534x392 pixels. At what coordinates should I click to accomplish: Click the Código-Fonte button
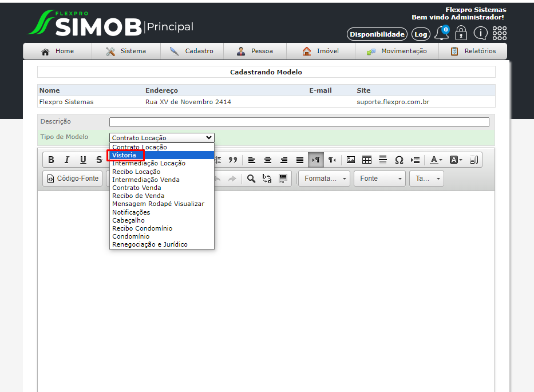coord(73,179)
